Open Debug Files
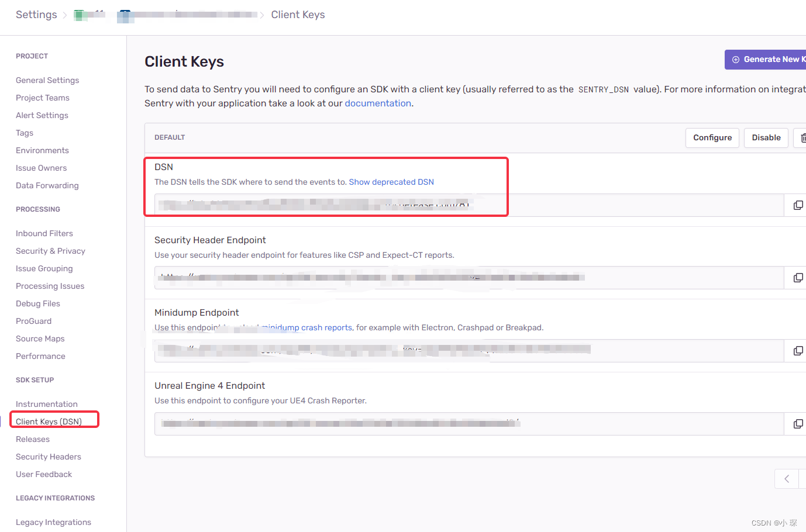Viewport: 806px width, 532px height. (x=38, y=303)
